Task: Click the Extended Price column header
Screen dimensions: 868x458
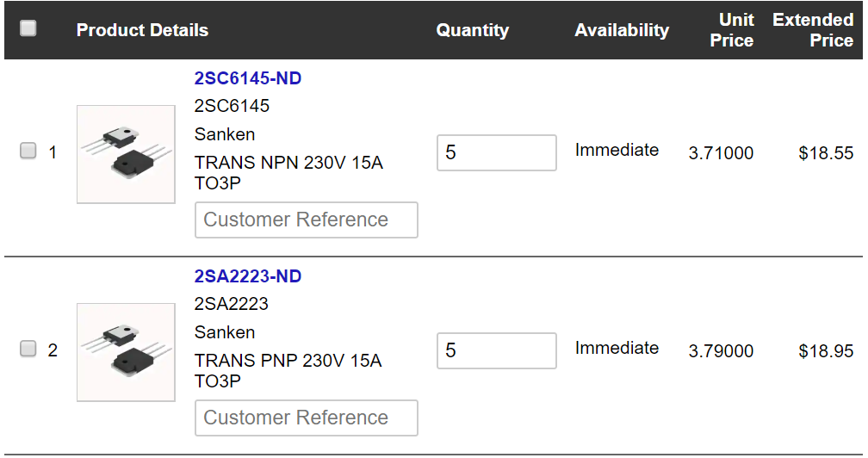Action: [813, 30]
